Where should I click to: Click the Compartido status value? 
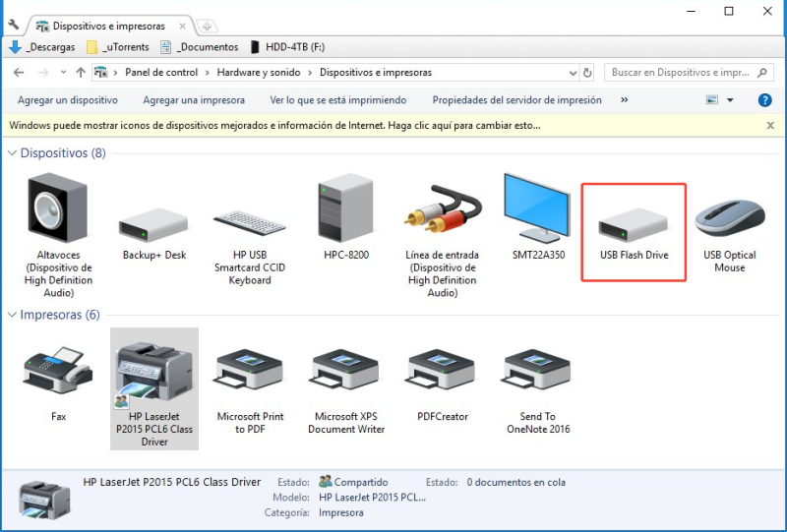(x=361, y=482)
